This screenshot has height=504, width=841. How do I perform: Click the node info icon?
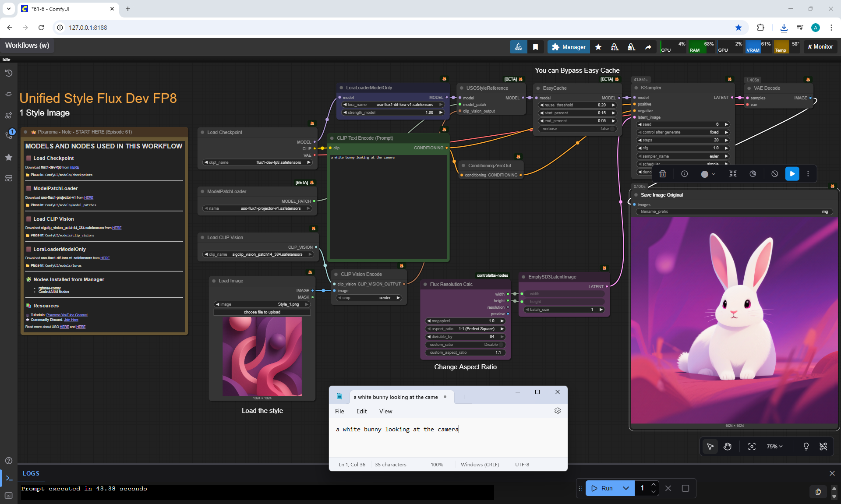(684, 174)
